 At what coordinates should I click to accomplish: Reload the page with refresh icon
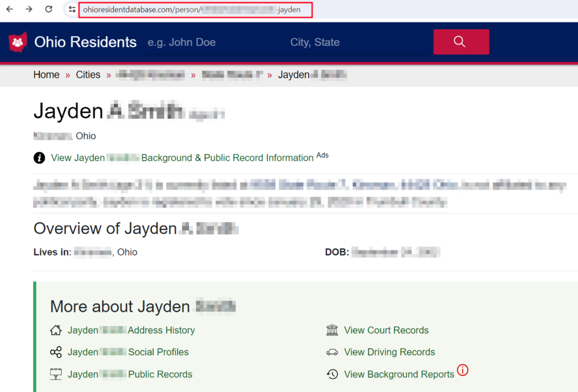click(49, 9)
